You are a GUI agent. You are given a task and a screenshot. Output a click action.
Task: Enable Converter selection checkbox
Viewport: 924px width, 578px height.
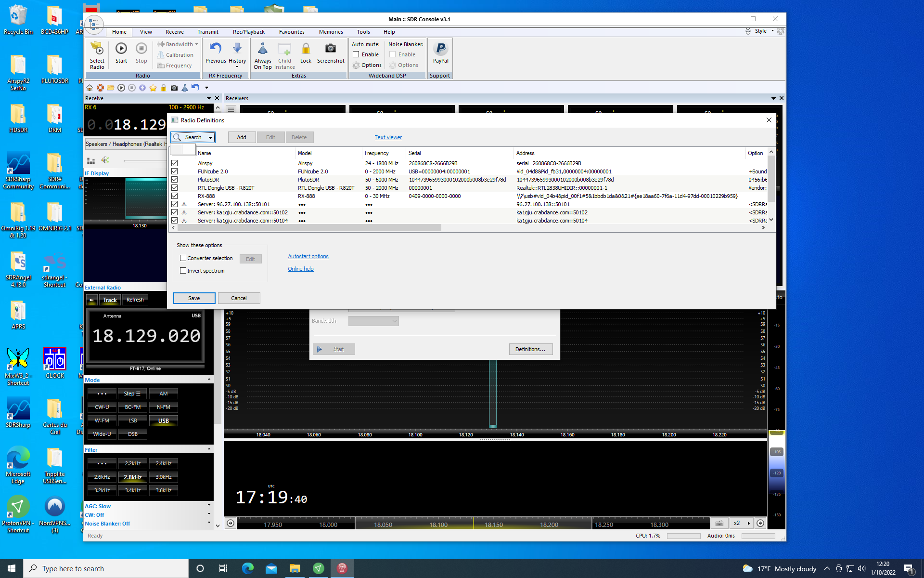183,258
